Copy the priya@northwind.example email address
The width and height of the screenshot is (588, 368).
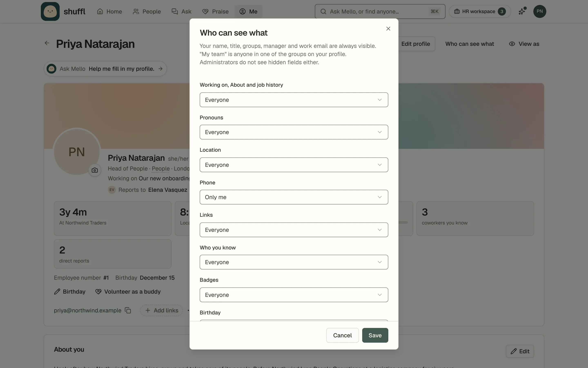(x=128, y=310)
